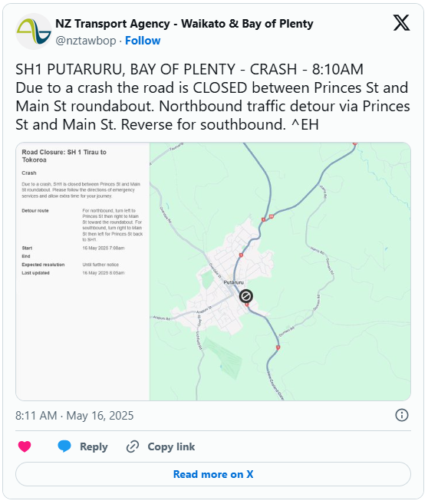Click NZ Transport Agency account name
The height and width of the screenshot is (504, 428).
click(x=184, y=24)
